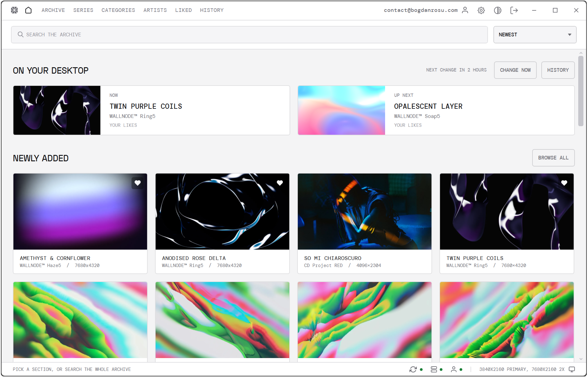Click Your Likes under Twin Purple Coils
Screen dimensions: 588x377
(x=123, y=125)
